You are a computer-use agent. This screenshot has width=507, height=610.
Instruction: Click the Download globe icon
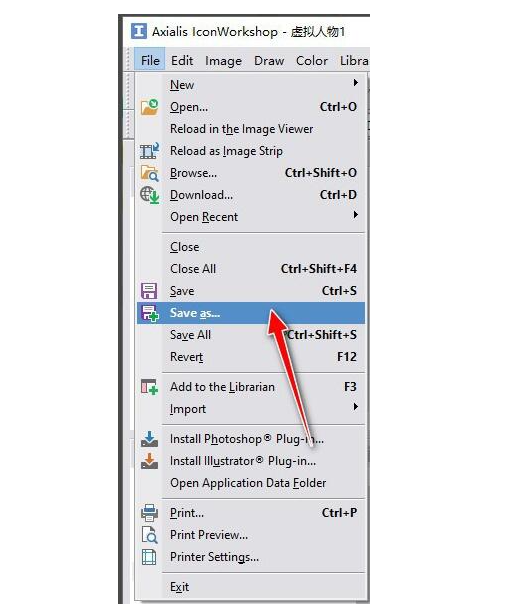tap(149, 195)
